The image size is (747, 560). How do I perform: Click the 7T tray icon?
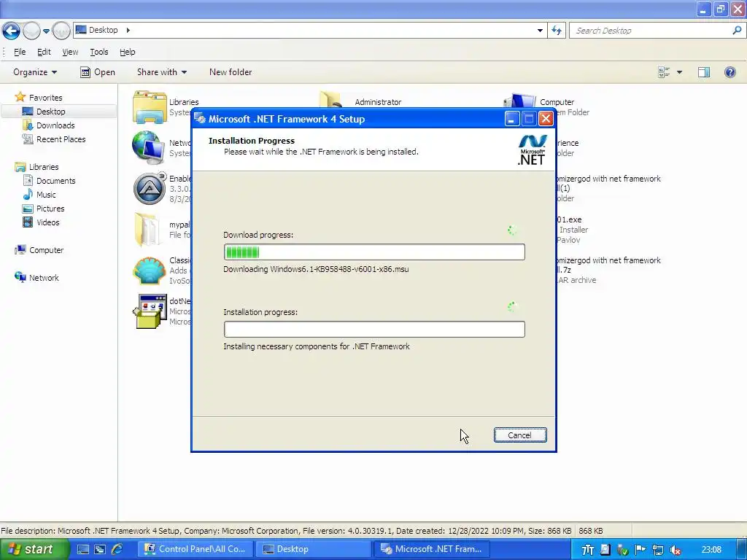click(x=588, y=550)
